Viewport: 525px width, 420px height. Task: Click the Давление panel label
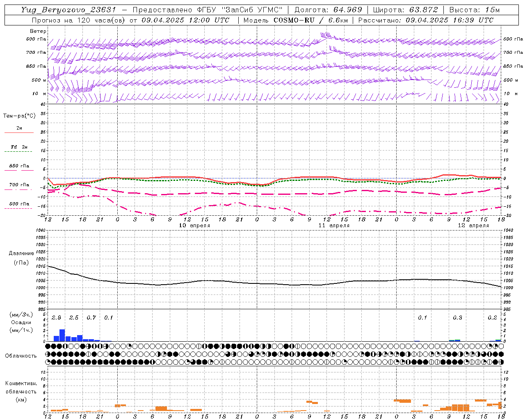pyautogui.click(x=21, y=253)
